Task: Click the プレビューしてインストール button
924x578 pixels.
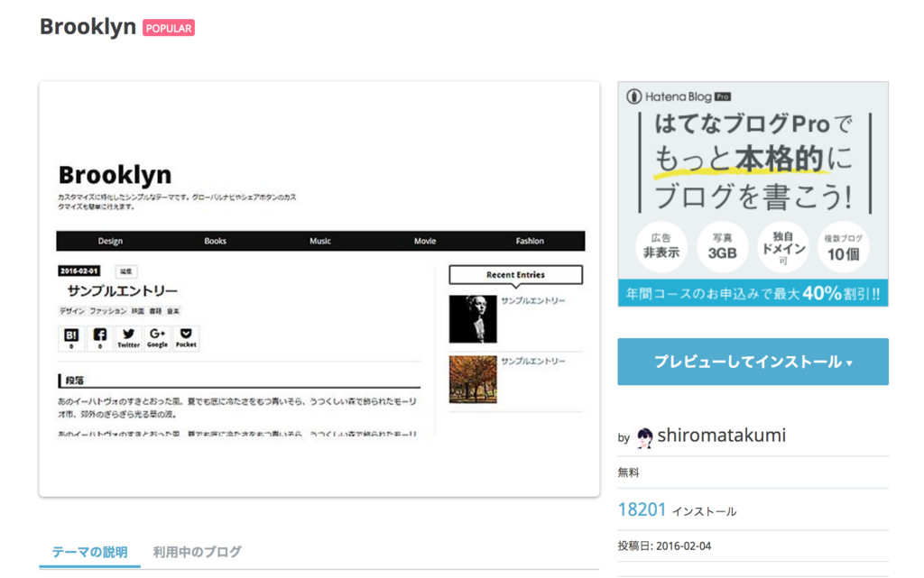Action: [x=753, y=361]
